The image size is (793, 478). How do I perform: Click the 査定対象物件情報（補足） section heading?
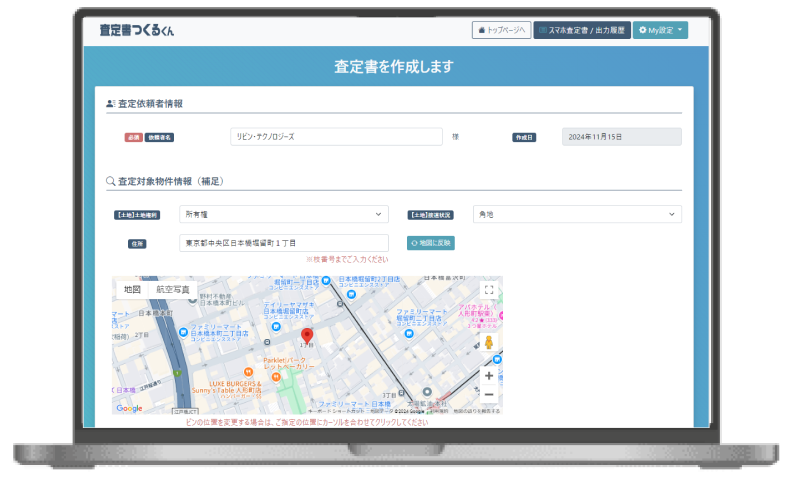click(165, 181)
